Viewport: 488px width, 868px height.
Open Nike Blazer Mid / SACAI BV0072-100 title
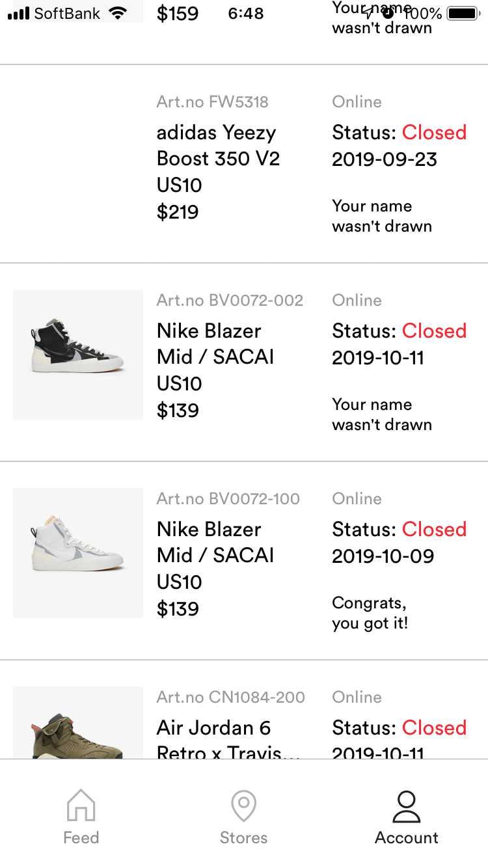(x=216, y=542)
